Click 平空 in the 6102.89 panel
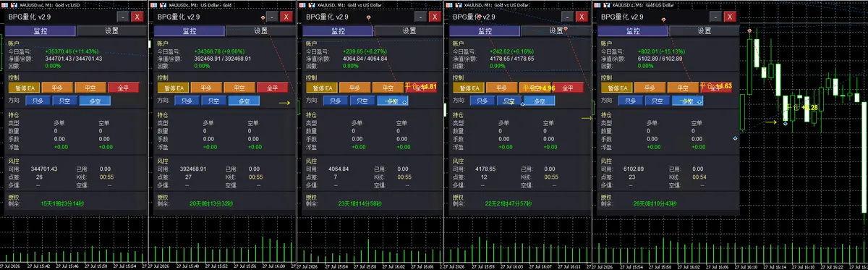868x270 pixels. (x=684, y=88)
